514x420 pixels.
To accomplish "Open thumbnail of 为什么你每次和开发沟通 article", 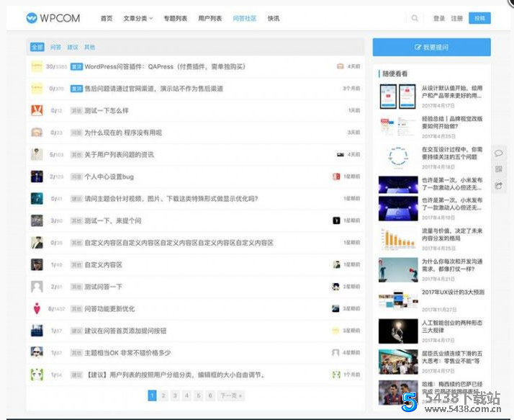I will [398, 269].
